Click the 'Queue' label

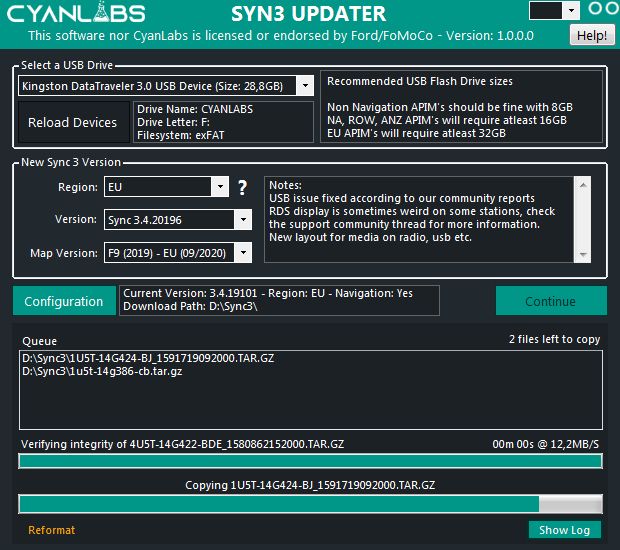(x=40, y=341)
